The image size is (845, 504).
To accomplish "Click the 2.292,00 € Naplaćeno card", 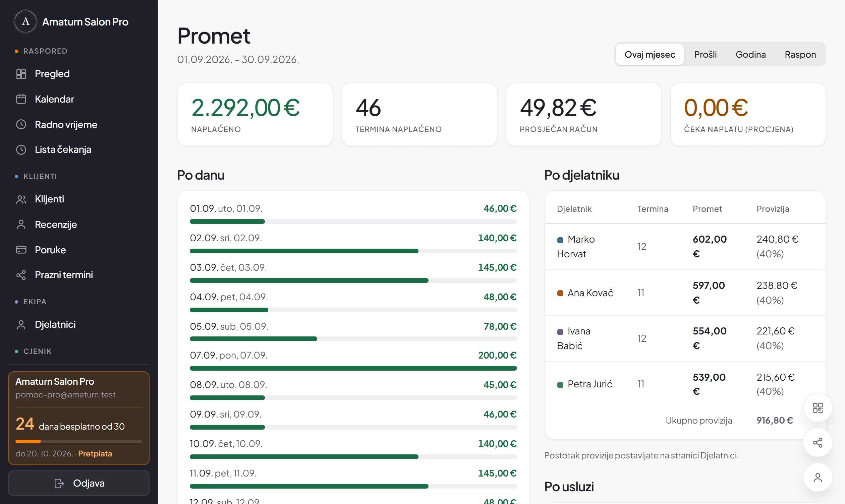I will [255, 115].
